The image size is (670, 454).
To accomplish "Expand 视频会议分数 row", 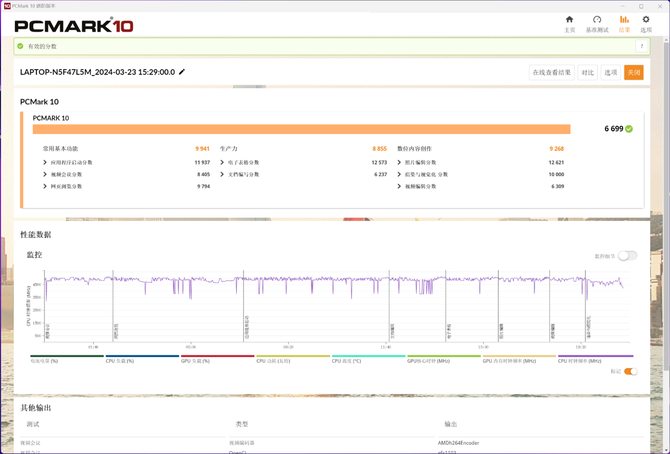I will point(45,174).
